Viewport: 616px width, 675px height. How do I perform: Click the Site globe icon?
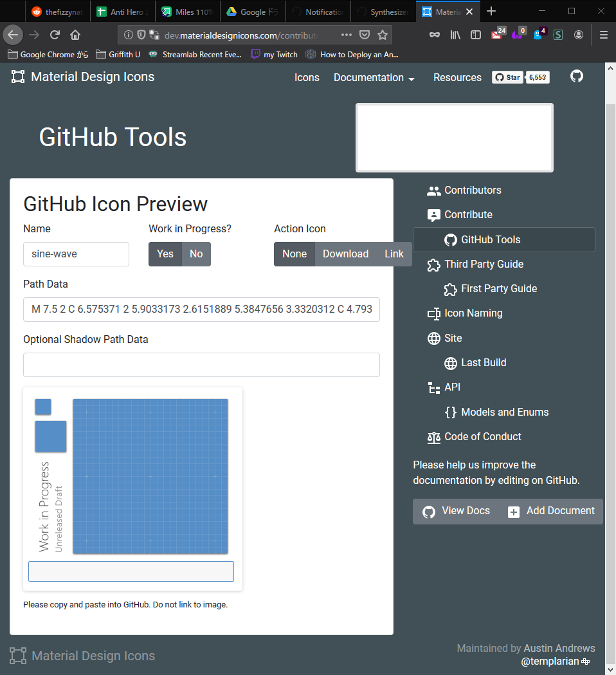[433, 338]
